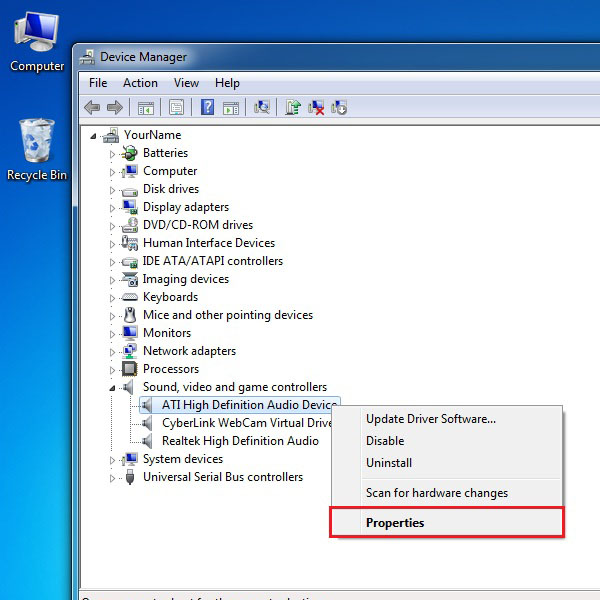Click the Show/Hide Action Pane icon
600x600 pixels.
(231, 108)
